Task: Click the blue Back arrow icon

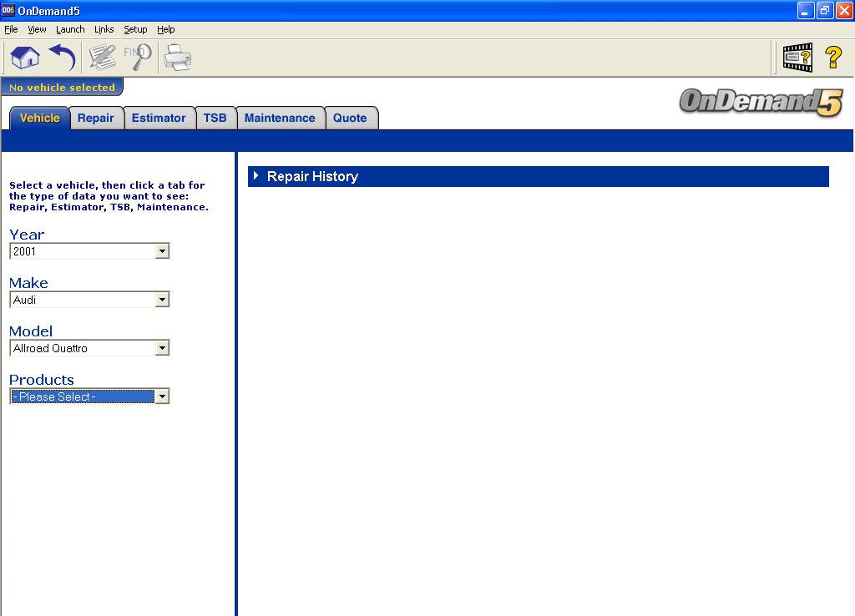Action: click(x=62, y=58)
